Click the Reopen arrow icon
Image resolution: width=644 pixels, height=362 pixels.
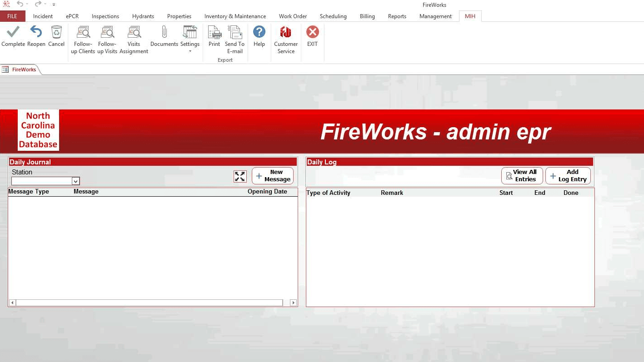click(x=36, y=32)
